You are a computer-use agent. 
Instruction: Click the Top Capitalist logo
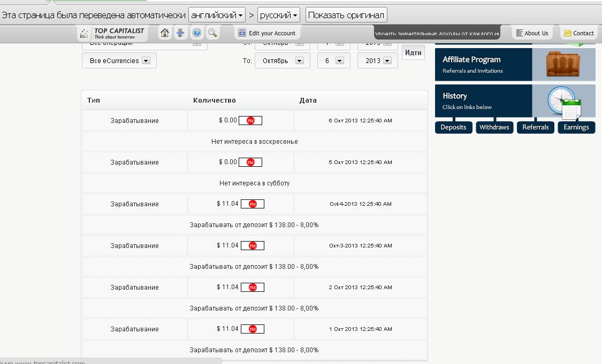point(113,33)
